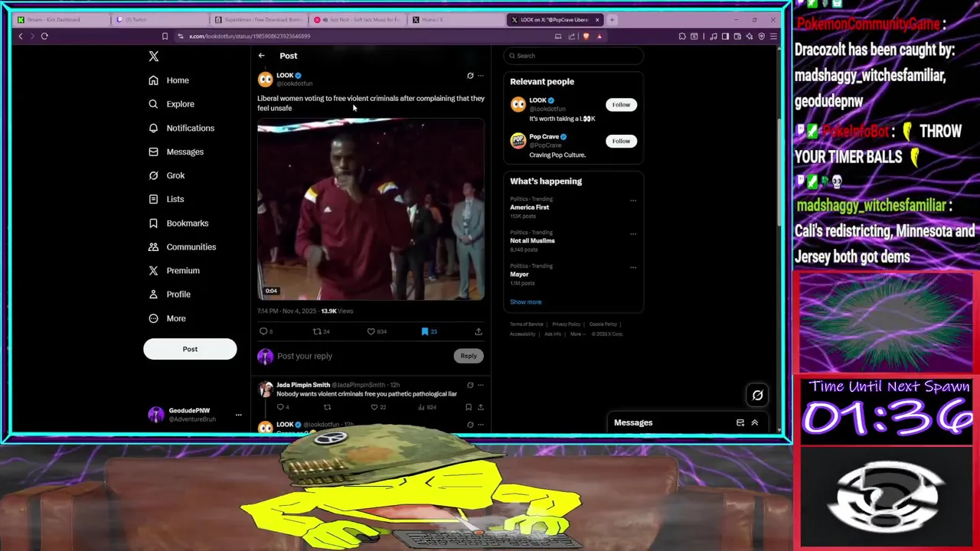980x551 pixels.
Task: Switch to Jazz Noir music tab
Action: pos(356,20)
